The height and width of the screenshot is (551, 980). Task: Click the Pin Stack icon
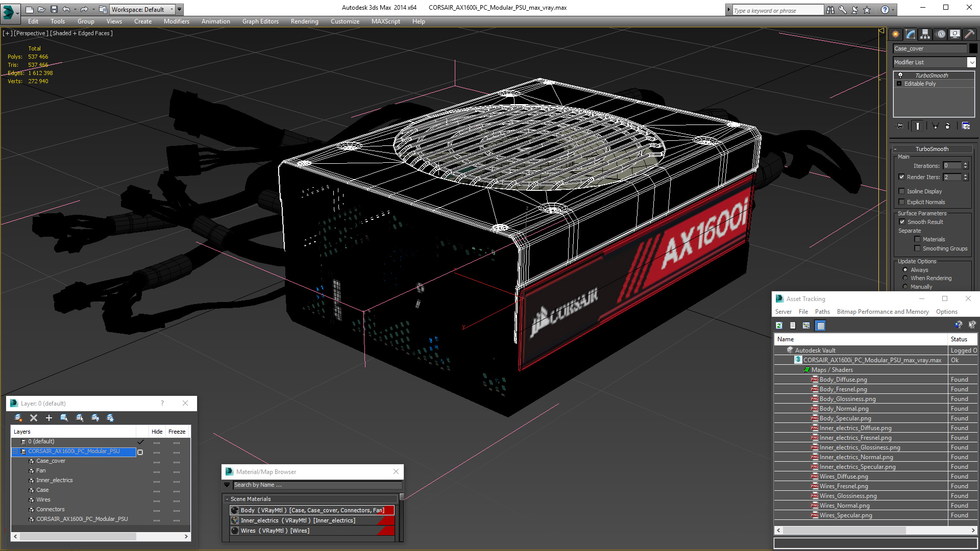click(899, 126)
